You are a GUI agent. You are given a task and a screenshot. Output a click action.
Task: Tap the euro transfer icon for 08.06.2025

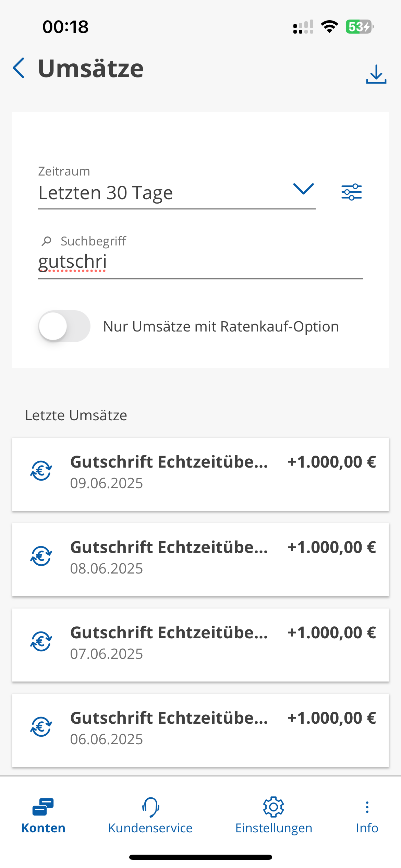click(x=41, y=556)
